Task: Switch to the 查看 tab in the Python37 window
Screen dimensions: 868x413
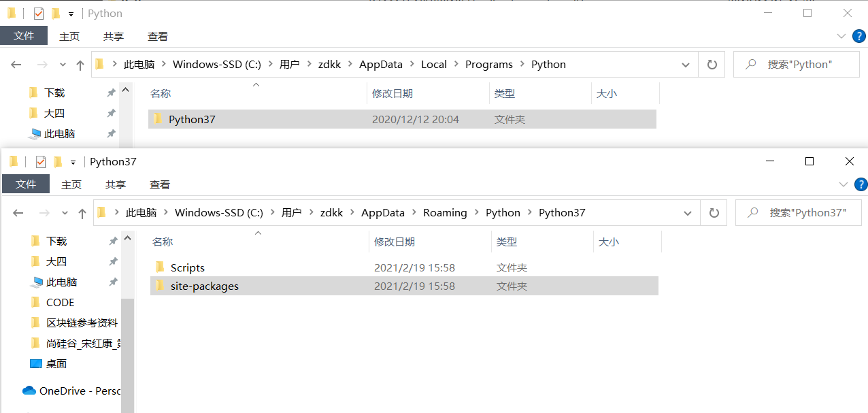Action: coord(160,184)
